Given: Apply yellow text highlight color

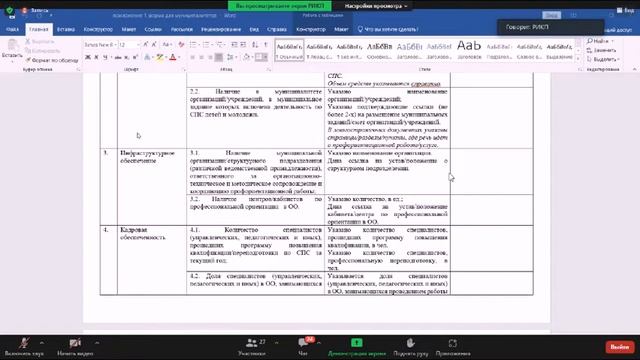Looking at the screenshot, I should click(x=160, y=57).
